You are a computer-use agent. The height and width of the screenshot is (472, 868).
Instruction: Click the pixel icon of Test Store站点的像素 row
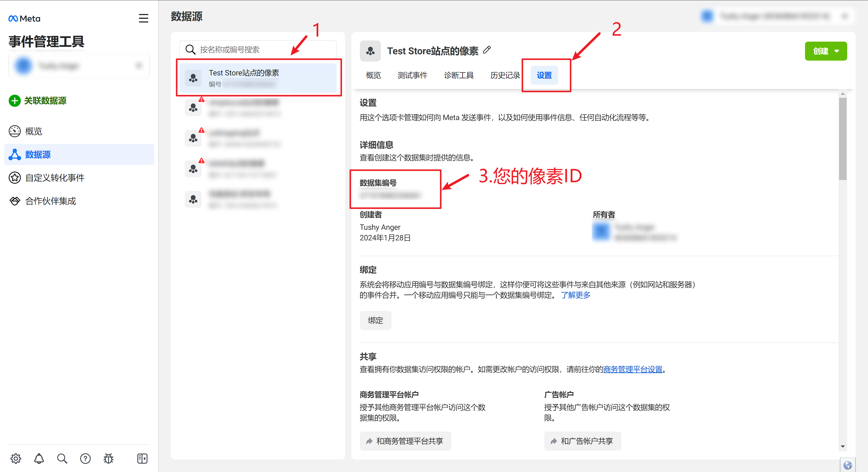click(193, 78)
